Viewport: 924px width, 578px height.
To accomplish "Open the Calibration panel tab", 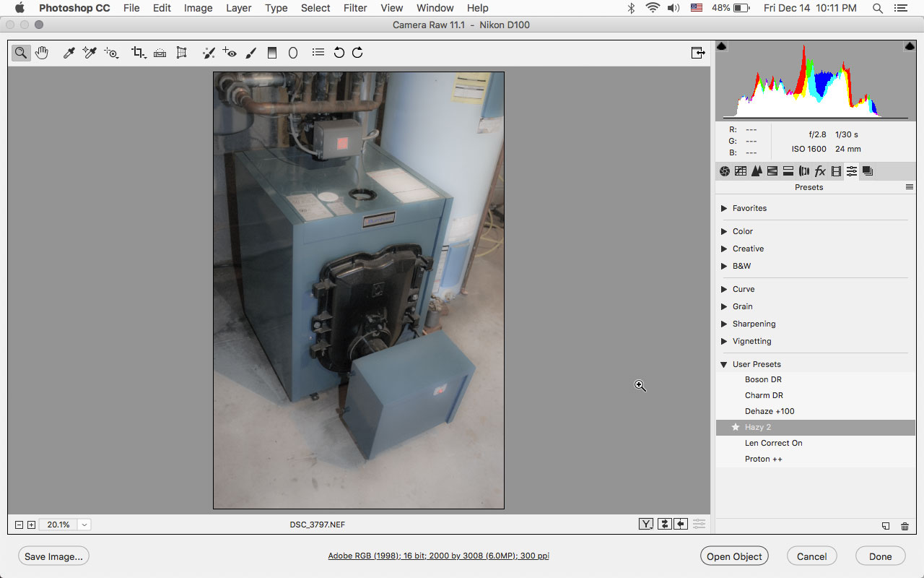I will [836, 171].
